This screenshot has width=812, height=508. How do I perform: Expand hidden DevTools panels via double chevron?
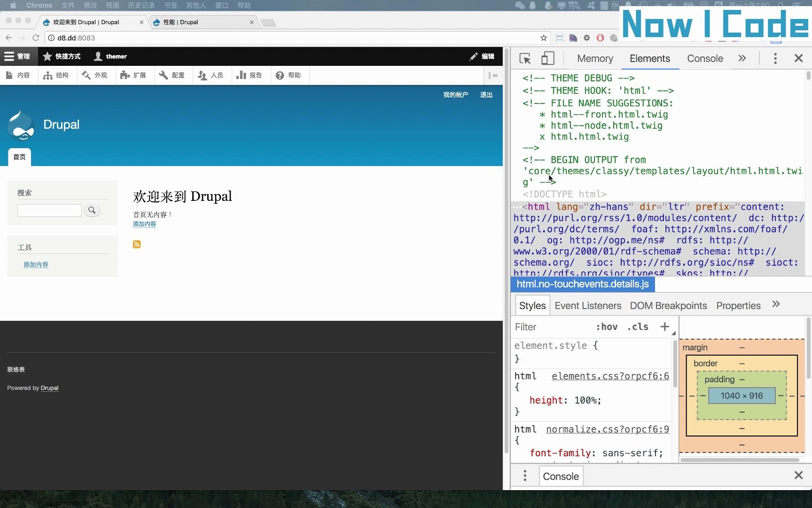pos(742,58)
